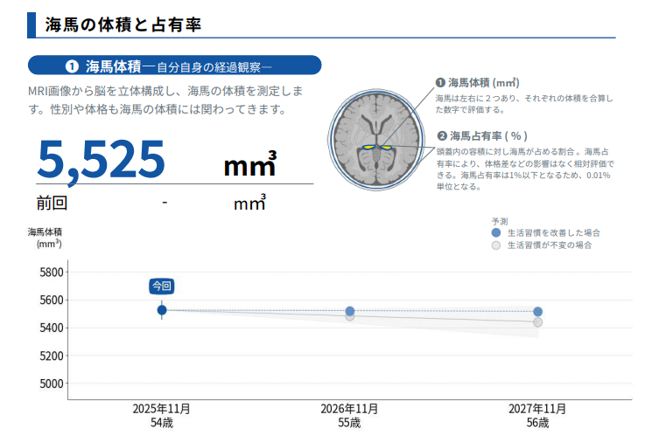The image size is (652, 442).
Task: Select the blue data point for 2027年11月
Action: click(538, 312)
